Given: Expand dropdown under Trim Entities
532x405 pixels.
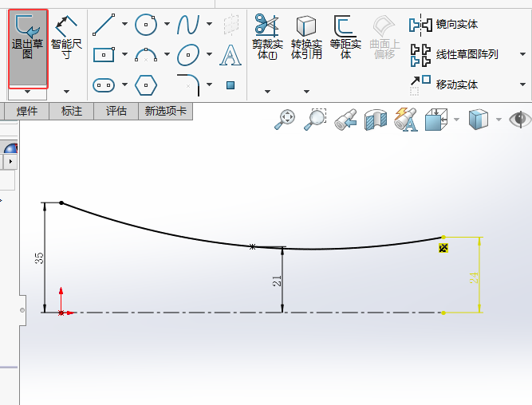Looking at the screenshot, I should tap(267, 92).
